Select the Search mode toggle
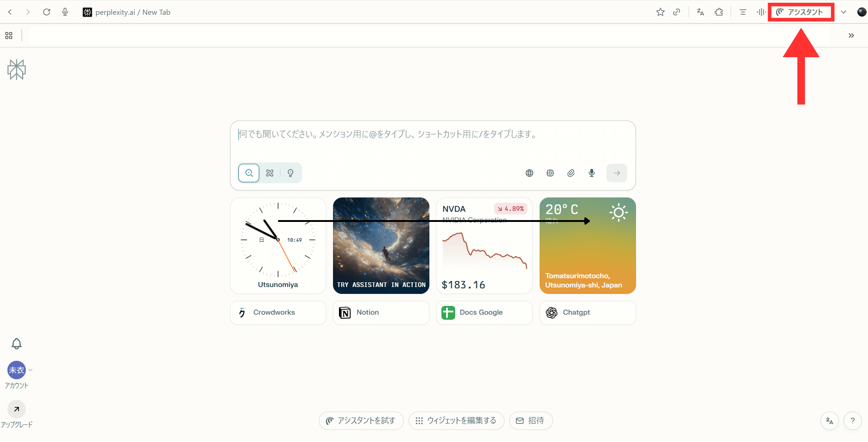 249,173
